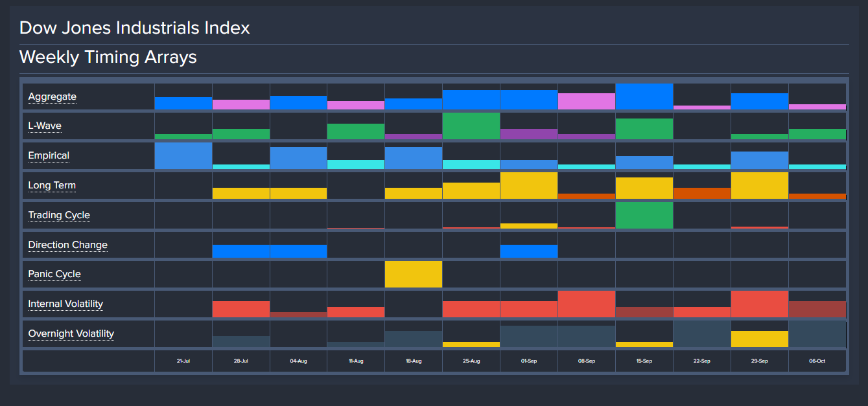Click the blue Aggregate bar for 29-Sep
Image resolution: width=868 pixels, height=406 pixels.
(x=760, y=102)
